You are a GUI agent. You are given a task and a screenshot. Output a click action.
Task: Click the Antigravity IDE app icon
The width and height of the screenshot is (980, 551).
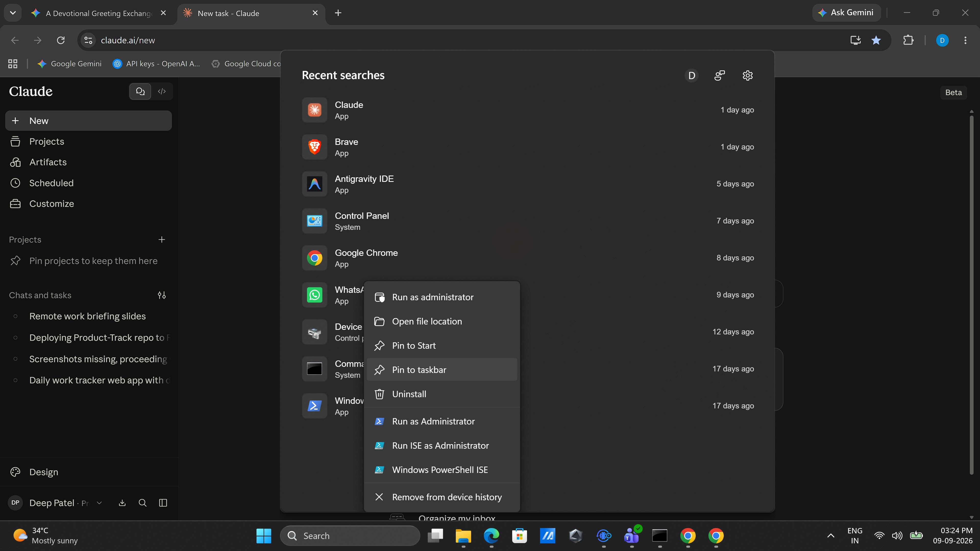tap(314, 184)
